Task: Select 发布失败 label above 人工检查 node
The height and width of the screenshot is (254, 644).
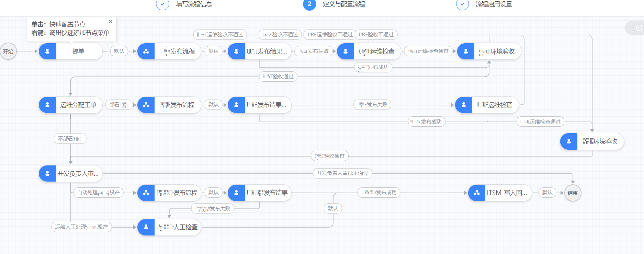Action: (213, 209)
